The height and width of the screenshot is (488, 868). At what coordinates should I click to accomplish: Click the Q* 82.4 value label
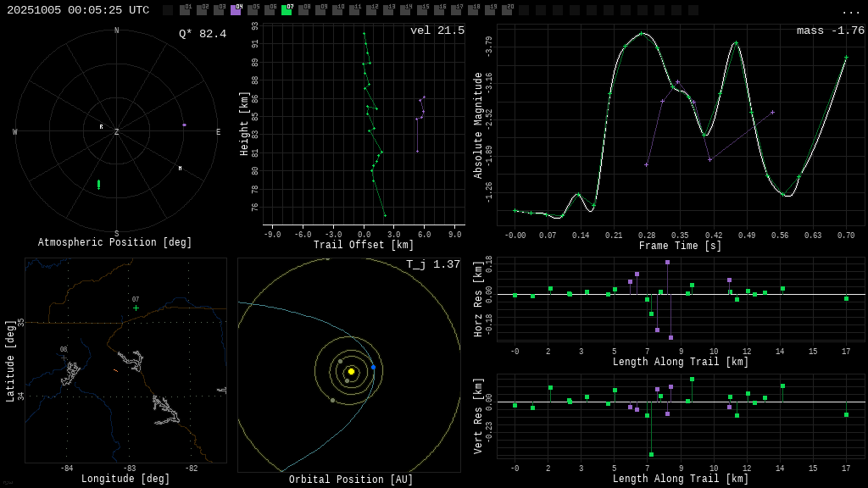[202, 34]
